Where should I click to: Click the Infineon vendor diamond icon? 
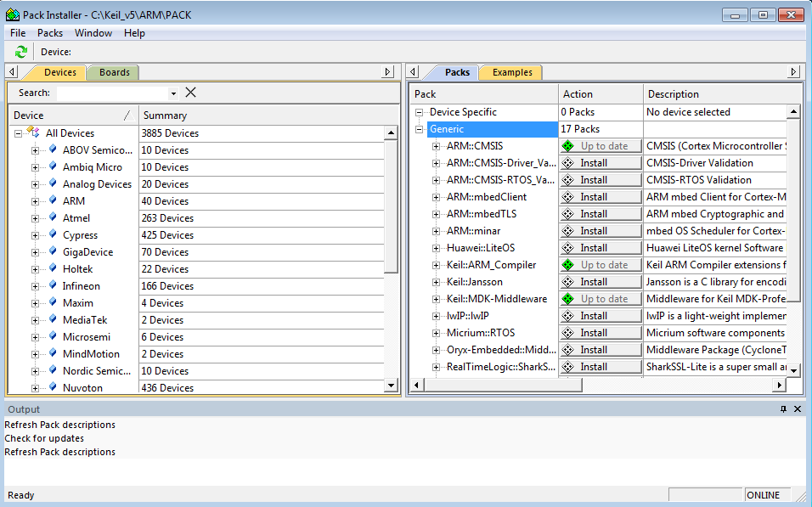[x=53, y=285]
